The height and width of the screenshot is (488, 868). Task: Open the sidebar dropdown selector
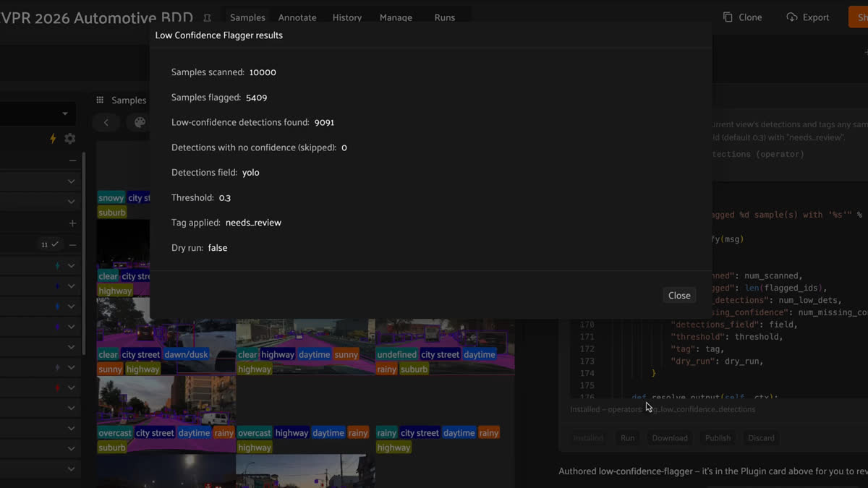(36, 114)
